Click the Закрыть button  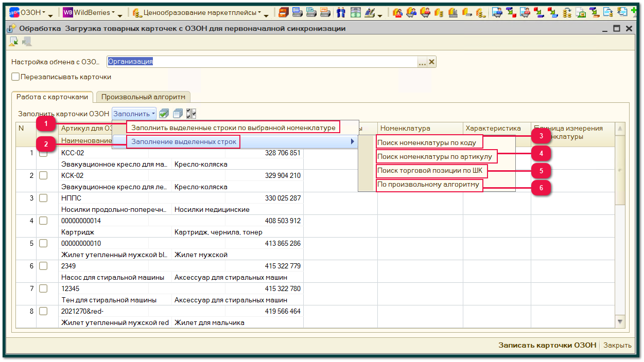click(x=617, y=346)
